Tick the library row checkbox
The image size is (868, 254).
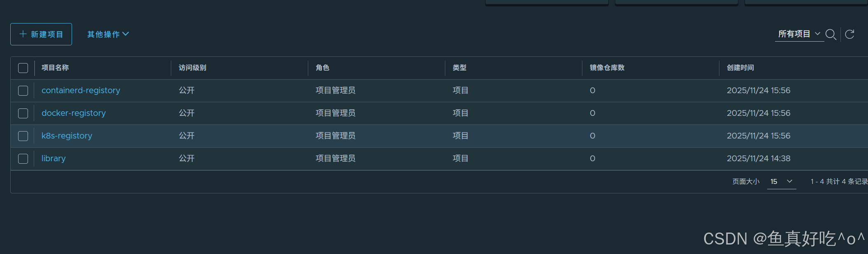(x=23, y=159)
